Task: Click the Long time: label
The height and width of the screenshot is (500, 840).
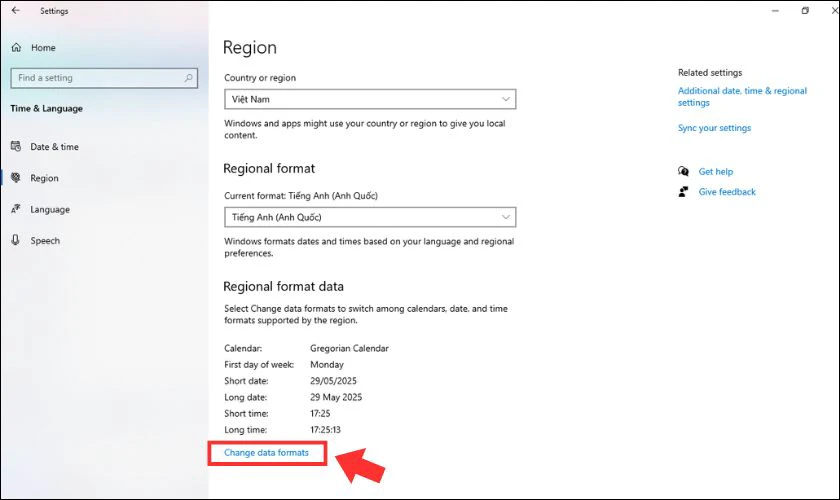Action: coord(245,430)
